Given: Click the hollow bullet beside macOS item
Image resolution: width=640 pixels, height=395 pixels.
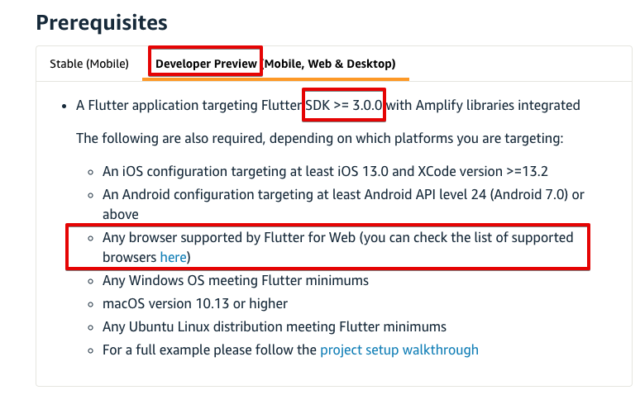Looking at the screenshot, I should coord(91,304).
